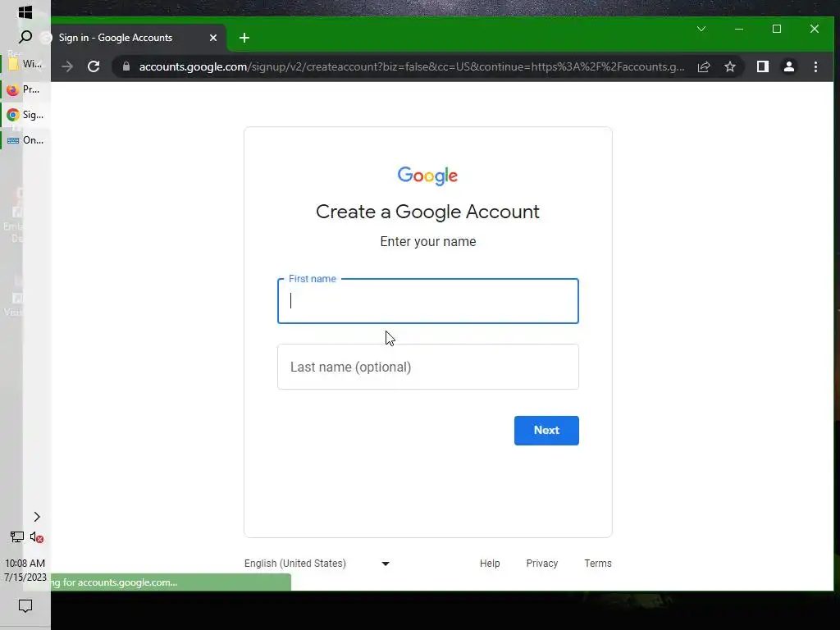Open the notification center icon
The height and width of the screenshot is (630, 840).
coord(25,606)
